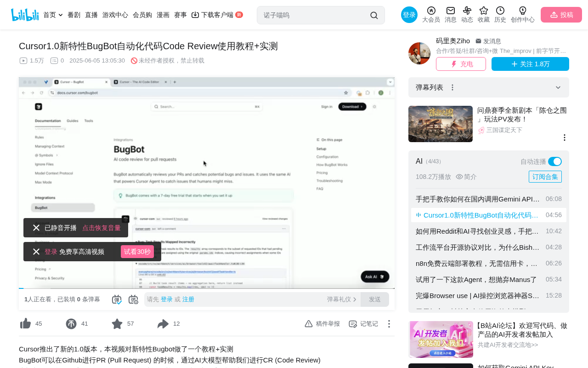Click uploader avatar 码里奥Ziho

pyautogui.click(x=419, y=53)
